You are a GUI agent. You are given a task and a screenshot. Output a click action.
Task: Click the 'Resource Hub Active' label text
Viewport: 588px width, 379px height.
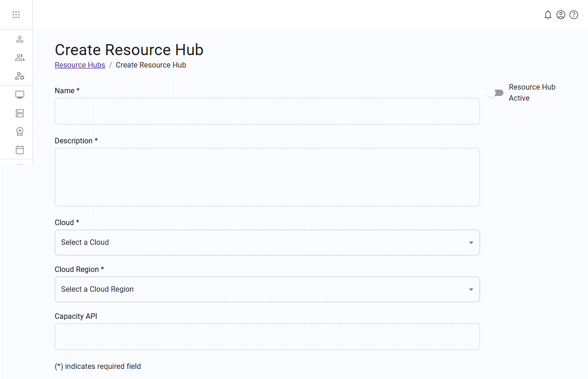point(532,92)
